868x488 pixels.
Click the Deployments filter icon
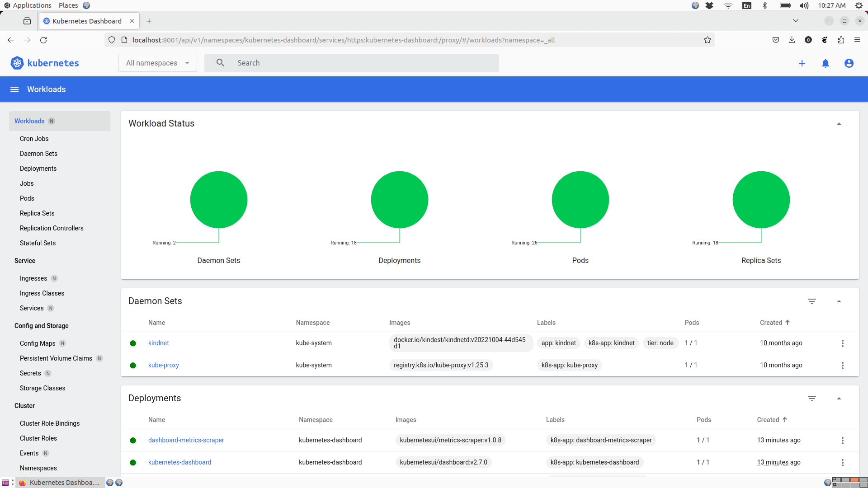point(812,399)
